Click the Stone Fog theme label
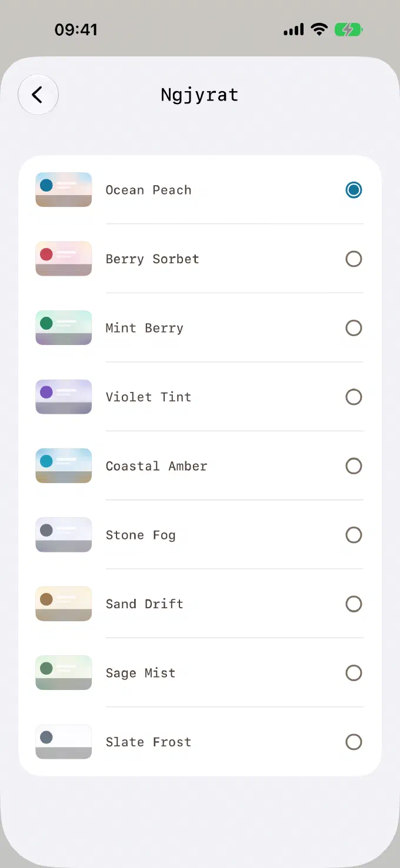Screen dimensions: 400x868 (141, 535)
